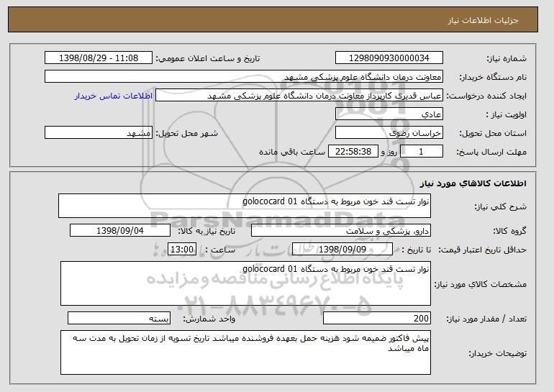Click the goods group field دارو، پزشکی و سلامت
This screenshot has height=392, width=554.
click(x=341, y=231)
